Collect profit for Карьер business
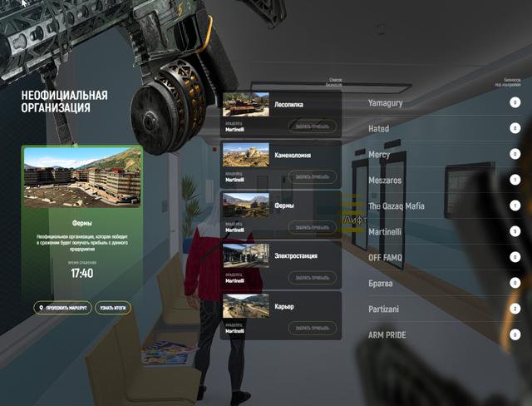532x406 pixels. pyautogui.click(x=313, y=329)
